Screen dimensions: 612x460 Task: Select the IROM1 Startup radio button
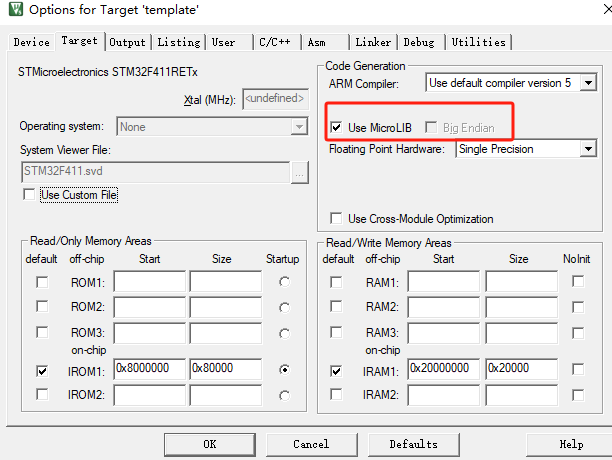286,369
